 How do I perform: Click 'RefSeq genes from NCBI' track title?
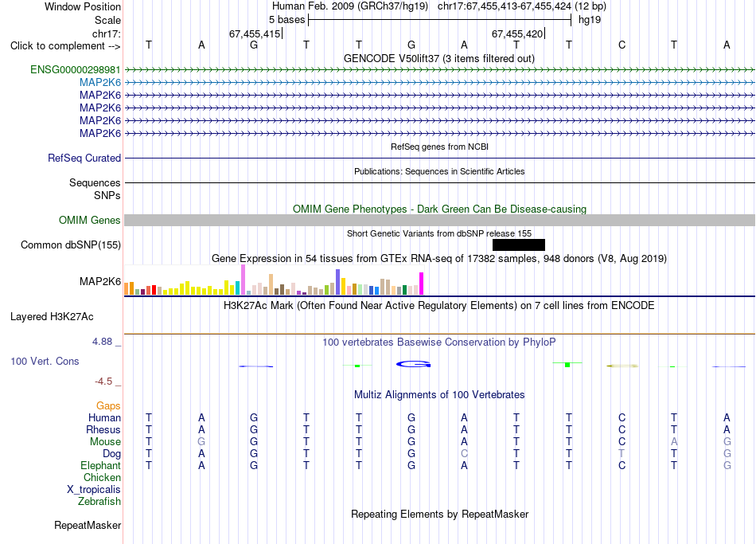point(439,147)
